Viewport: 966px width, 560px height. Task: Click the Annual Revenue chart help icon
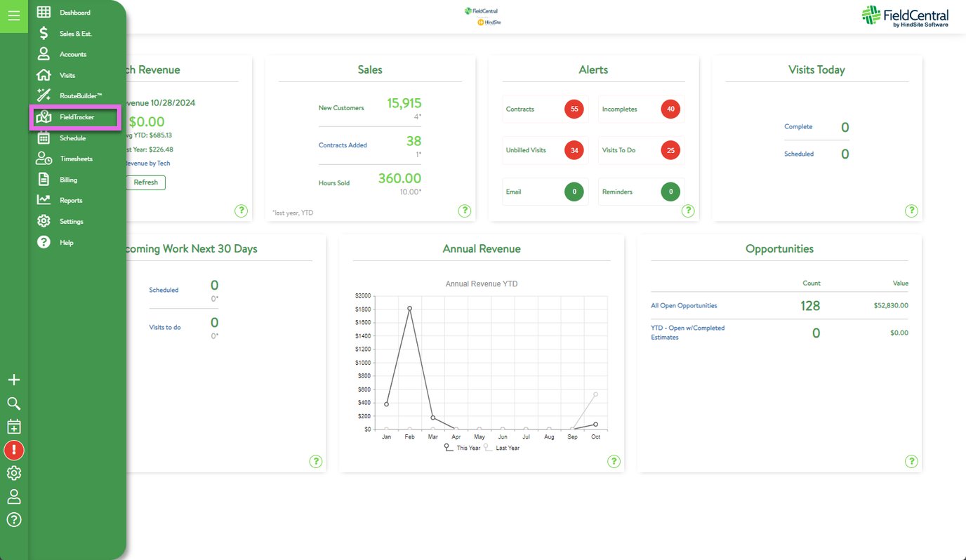tap(614, 461)
